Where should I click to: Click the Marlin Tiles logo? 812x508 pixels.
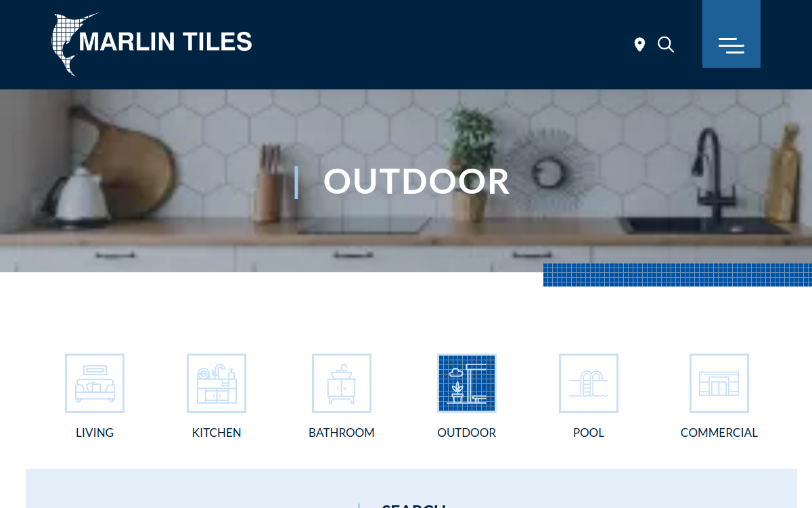(x=152, y=44)
